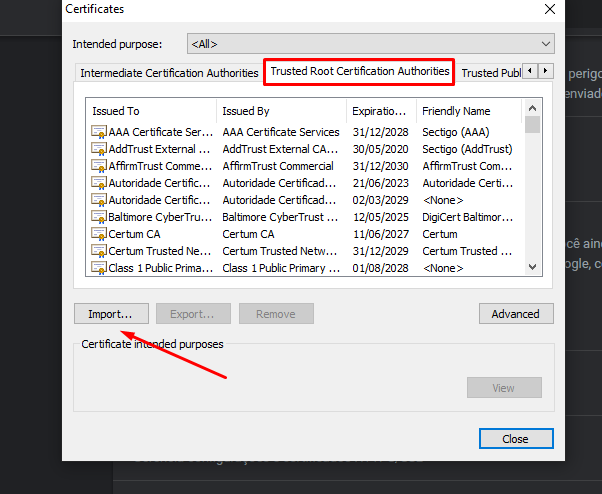Switch to Intermediate Certification Authorities tab
The image size is (602, 494).
tap(169, 73)
